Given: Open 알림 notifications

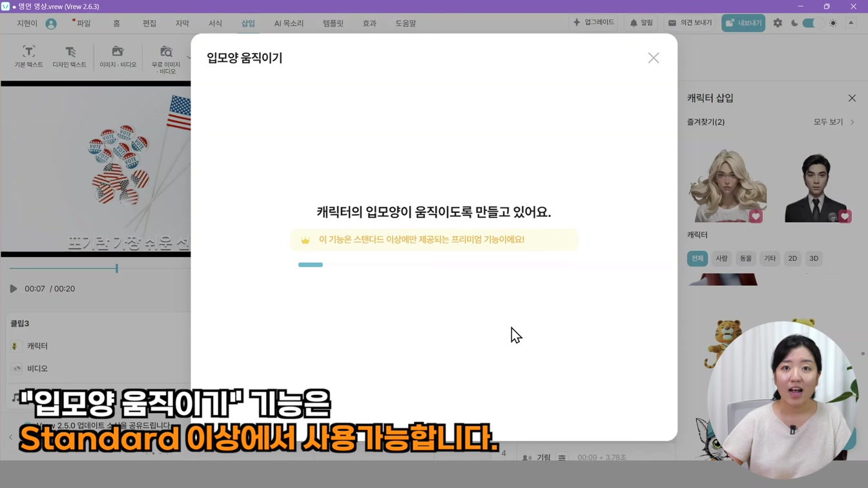Looking at the screenshot, I should [641, 23].
